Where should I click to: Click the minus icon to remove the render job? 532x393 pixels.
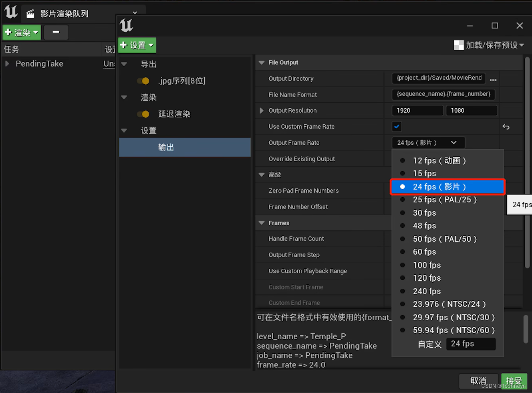56,32
